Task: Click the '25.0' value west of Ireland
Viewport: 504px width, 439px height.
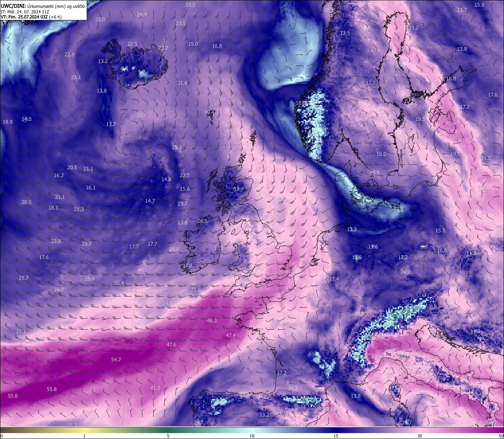Action: point(174,250)
